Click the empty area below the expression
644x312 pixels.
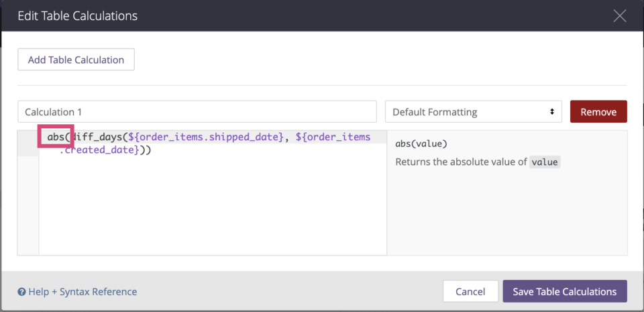212,208
